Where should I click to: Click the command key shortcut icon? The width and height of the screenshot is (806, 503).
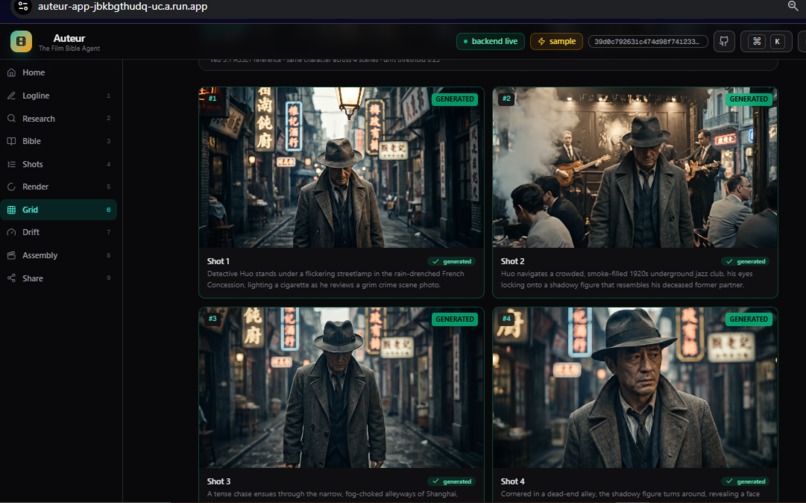point(757,42)
